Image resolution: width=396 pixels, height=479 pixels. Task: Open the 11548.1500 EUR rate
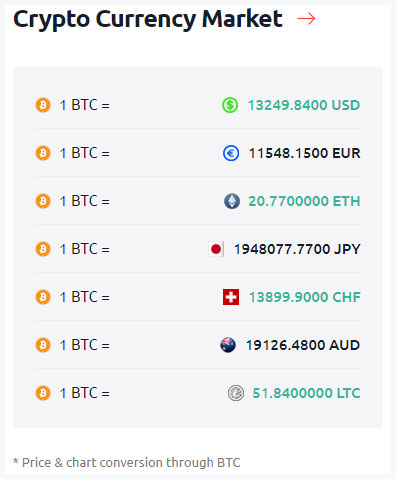(305, 153)
